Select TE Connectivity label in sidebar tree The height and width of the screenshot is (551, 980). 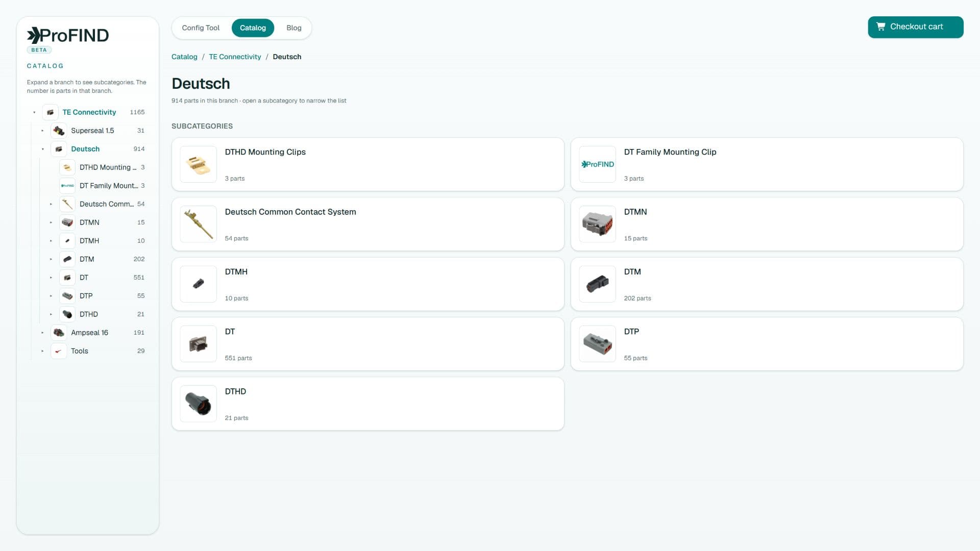[x=89, y=112]
